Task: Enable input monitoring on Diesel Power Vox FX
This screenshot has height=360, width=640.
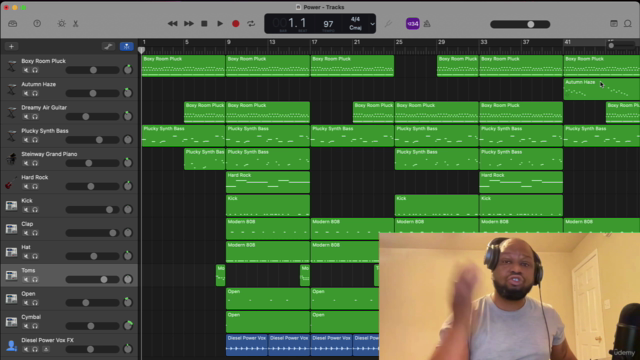Action: tap(46, 349)
